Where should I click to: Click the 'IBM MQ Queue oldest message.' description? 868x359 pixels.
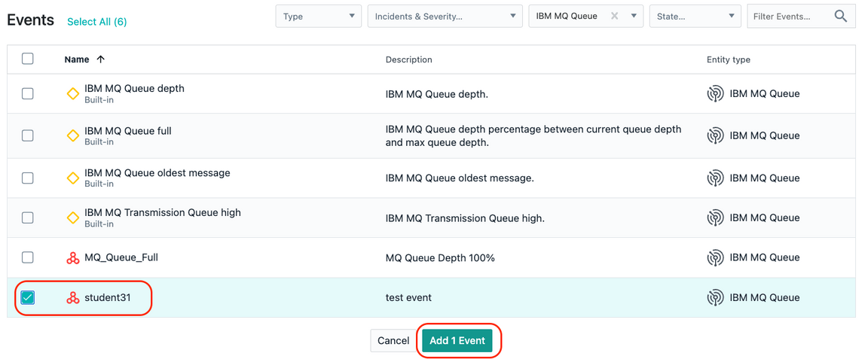(x=460, y=178)
